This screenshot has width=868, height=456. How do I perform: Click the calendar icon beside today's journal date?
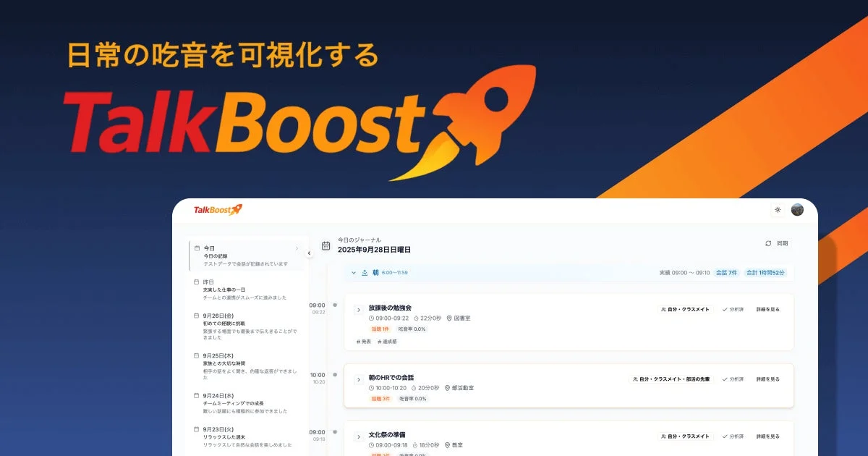point(325,245)
